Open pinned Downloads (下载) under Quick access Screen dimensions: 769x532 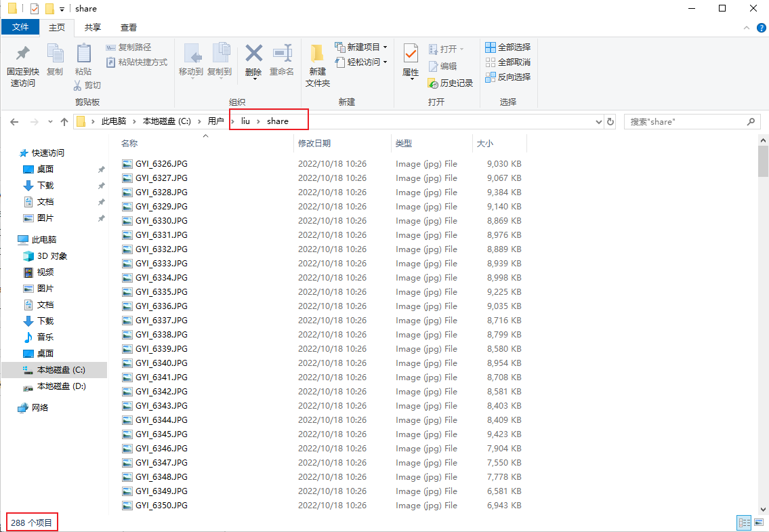45,186
